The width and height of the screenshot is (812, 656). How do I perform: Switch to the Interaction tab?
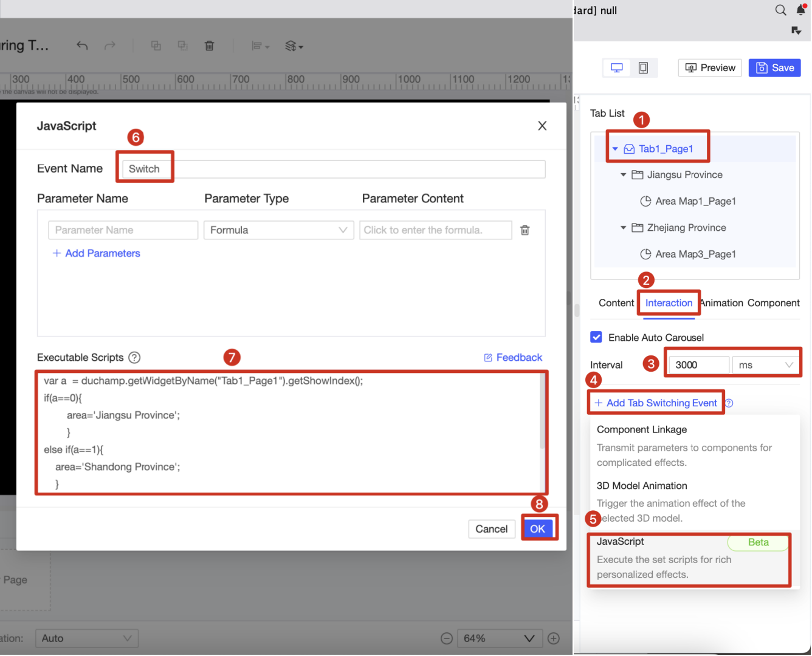669,303
